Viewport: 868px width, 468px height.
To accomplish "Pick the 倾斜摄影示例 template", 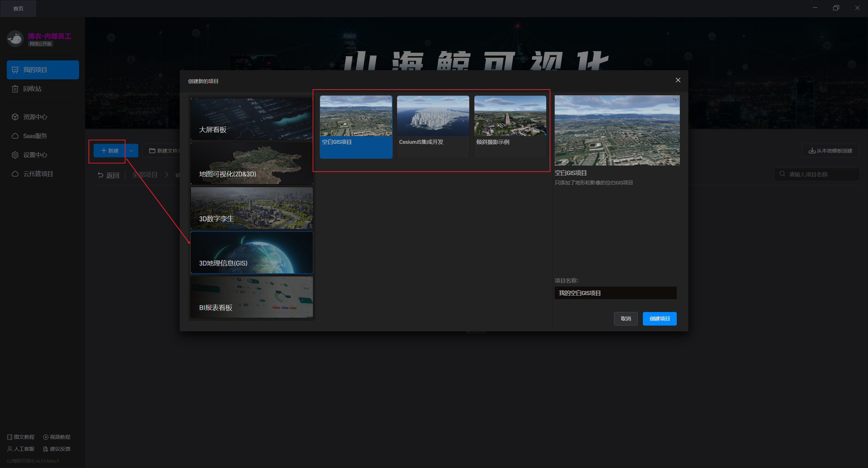I will coord(510,127).
